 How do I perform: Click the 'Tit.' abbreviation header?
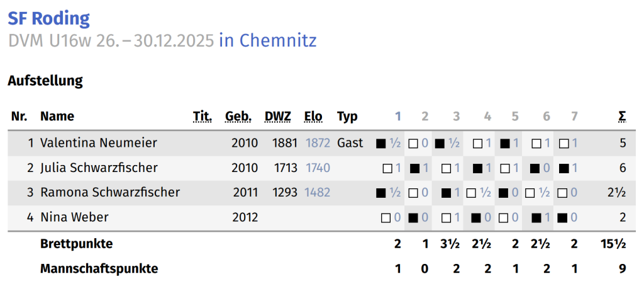[x=203, y=117]
